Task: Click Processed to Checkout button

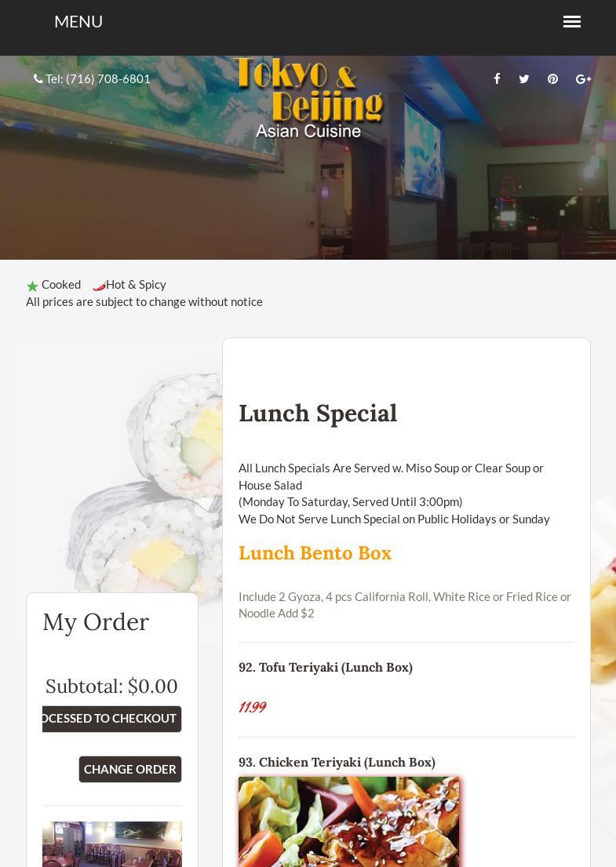Action: point(111,719)
